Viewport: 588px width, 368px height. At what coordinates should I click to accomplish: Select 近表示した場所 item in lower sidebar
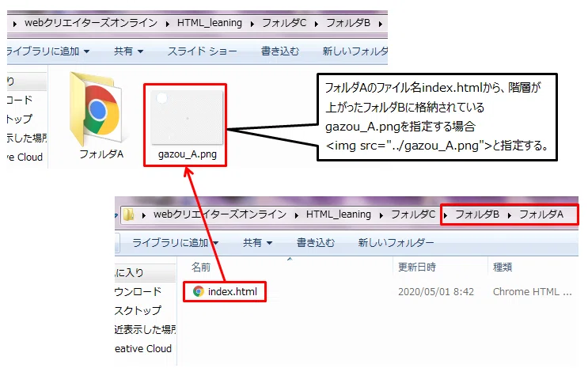[145, 329]
